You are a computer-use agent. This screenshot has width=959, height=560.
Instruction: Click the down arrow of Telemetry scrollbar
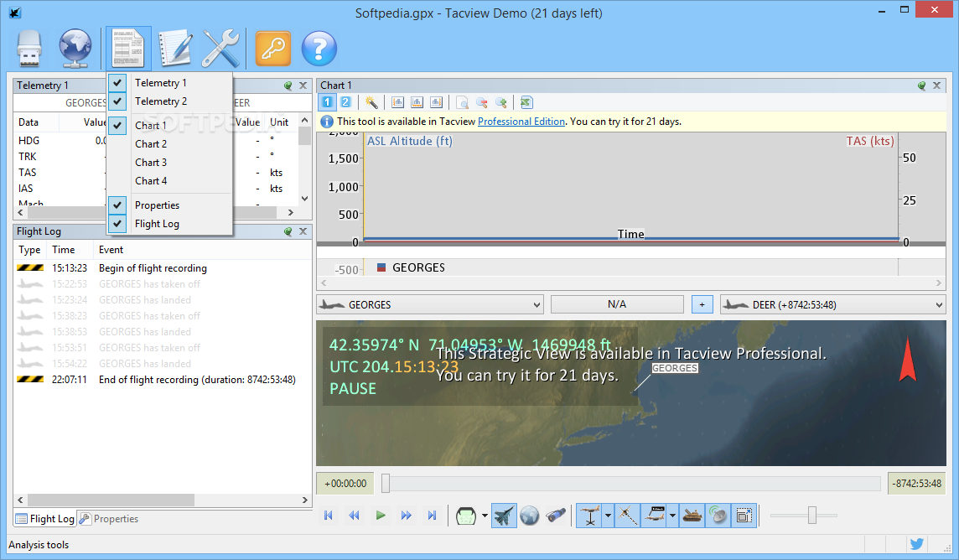[x=304, y=199]
